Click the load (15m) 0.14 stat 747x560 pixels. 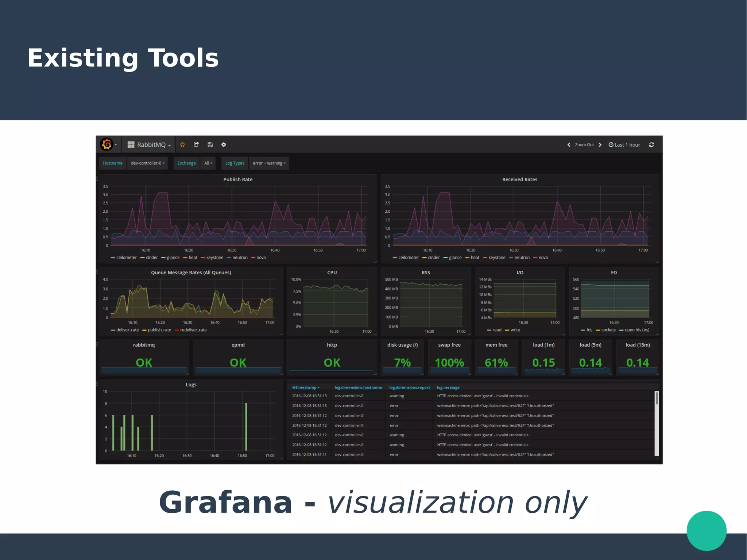coord(638,357)
